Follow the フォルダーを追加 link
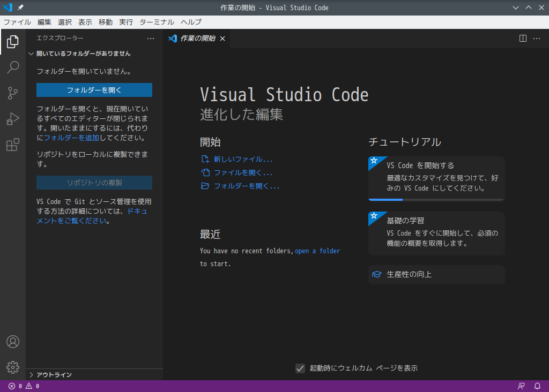Image resolution: width=549 pixels, height=392 pixels. pos(71,138)
